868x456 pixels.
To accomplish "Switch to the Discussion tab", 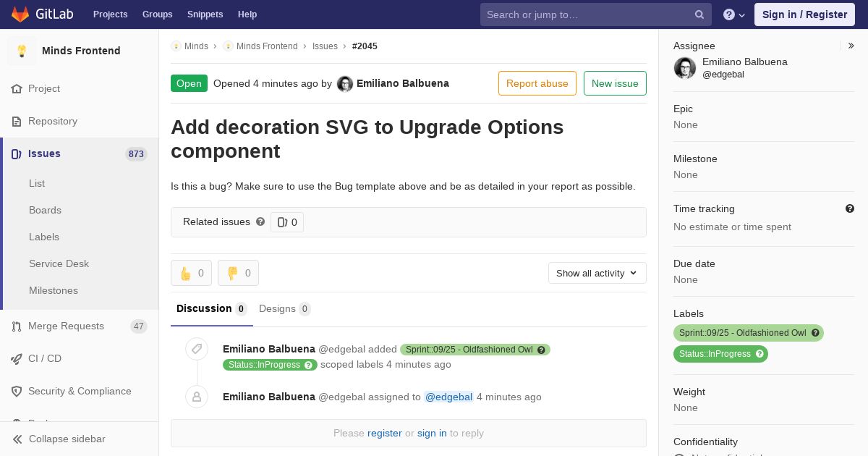I will coord(212,309).
